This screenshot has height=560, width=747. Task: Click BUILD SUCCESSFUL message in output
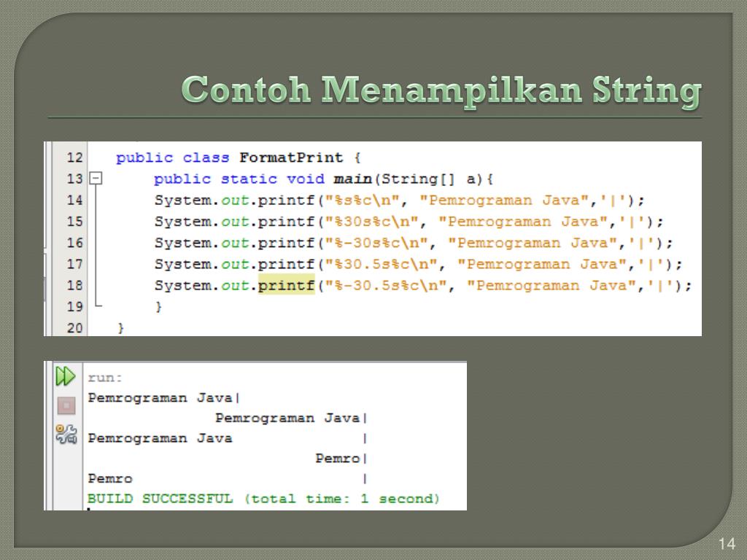coord(263,499)
